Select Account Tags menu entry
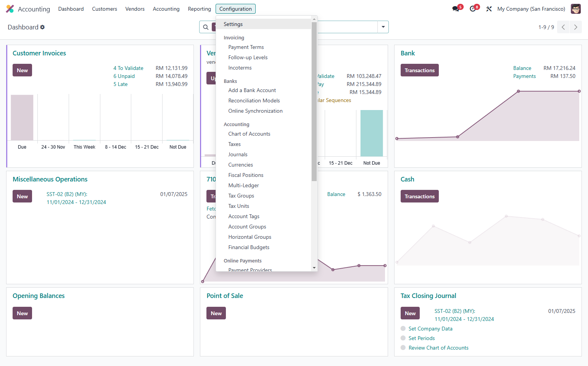 [264, 216]
